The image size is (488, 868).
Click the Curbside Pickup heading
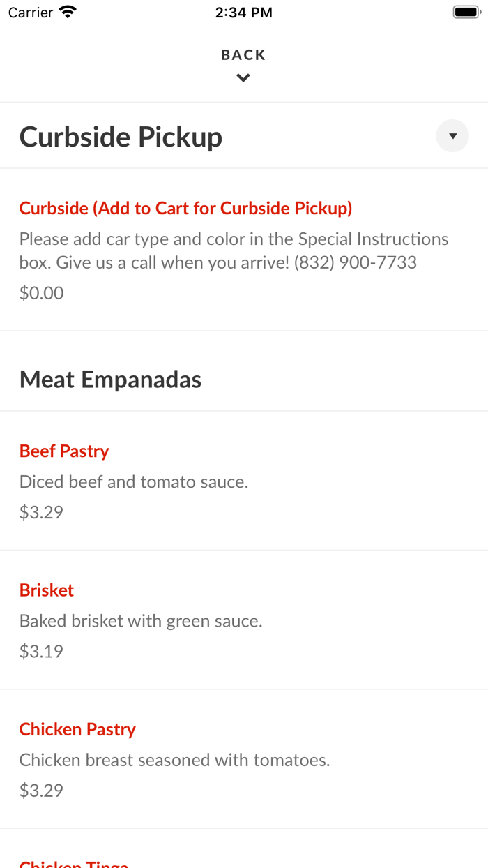point(121,136)
